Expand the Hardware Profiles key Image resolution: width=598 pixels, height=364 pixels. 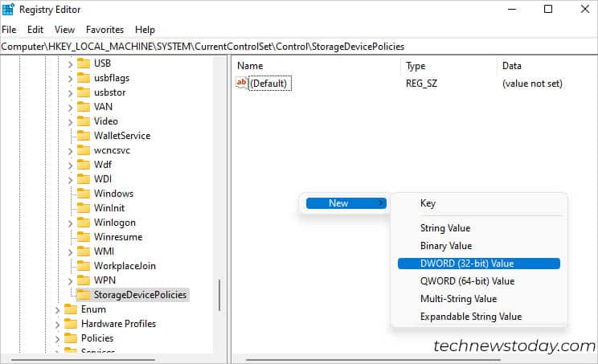57,325
